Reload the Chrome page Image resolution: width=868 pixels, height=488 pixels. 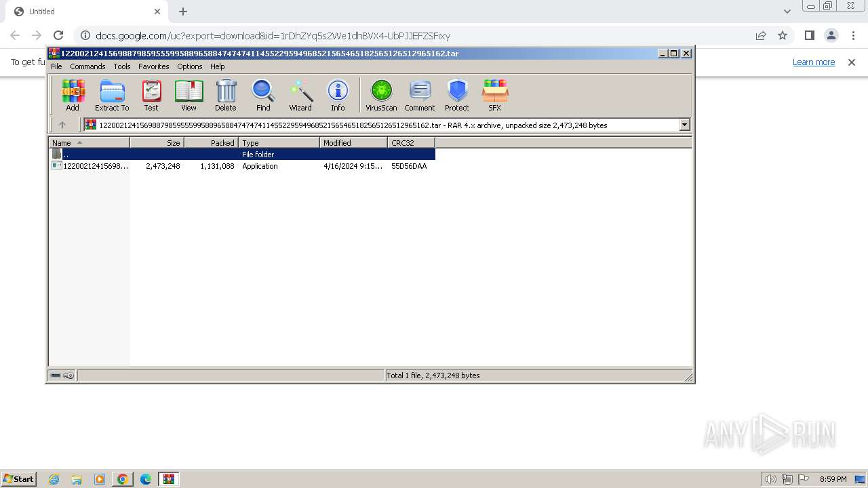(x=58, y=35)
